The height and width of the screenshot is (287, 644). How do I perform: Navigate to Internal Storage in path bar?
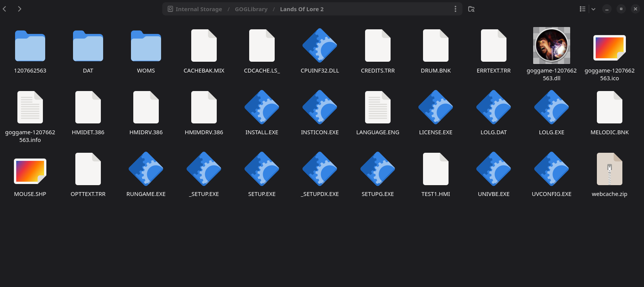point(195,9)
